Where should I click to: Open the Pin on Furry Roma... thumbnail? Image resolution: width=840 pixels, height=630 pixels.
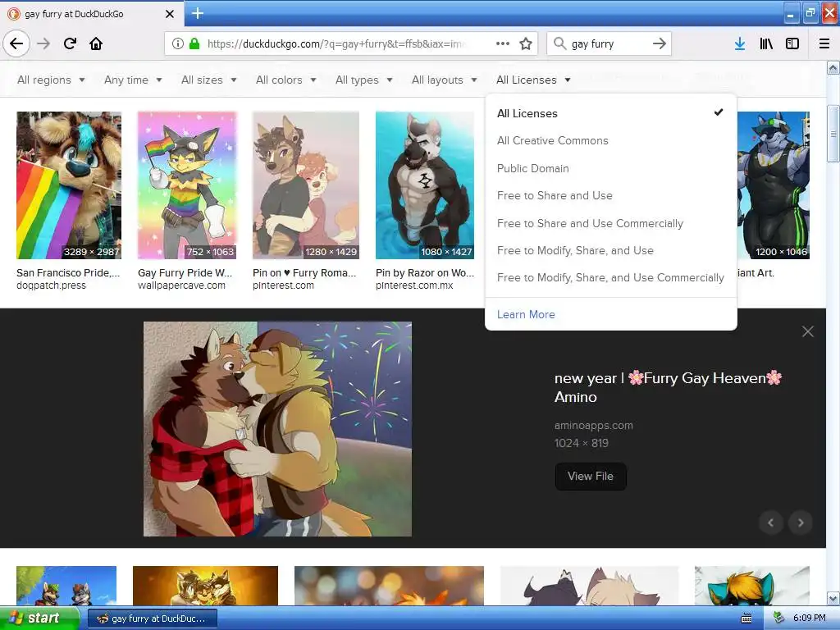[306, 185]
